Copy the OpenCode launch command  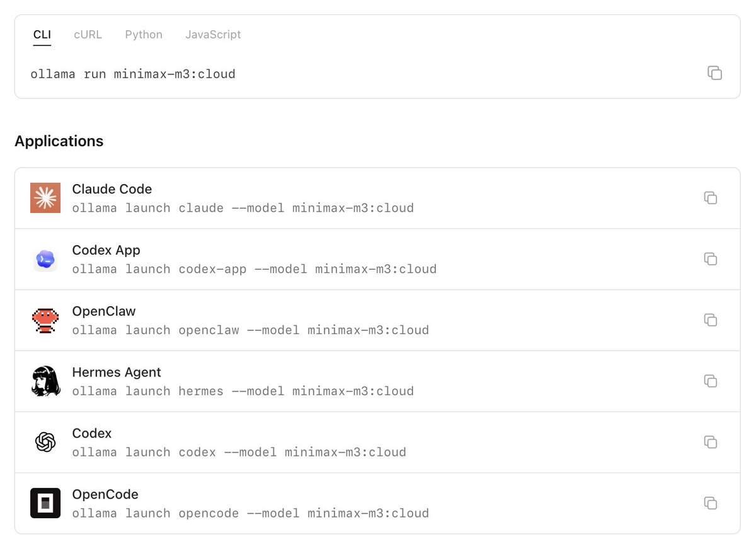click(711, 503)
